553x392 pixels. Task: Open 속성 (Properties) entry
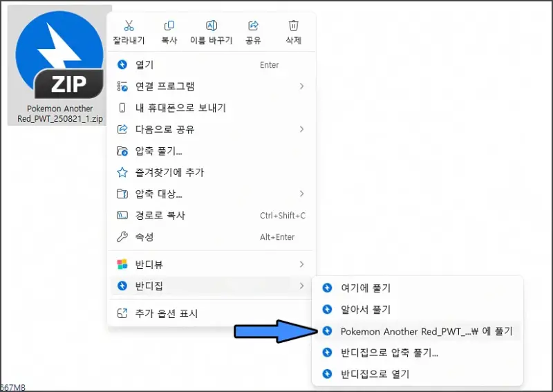click(x=212, y=236)
